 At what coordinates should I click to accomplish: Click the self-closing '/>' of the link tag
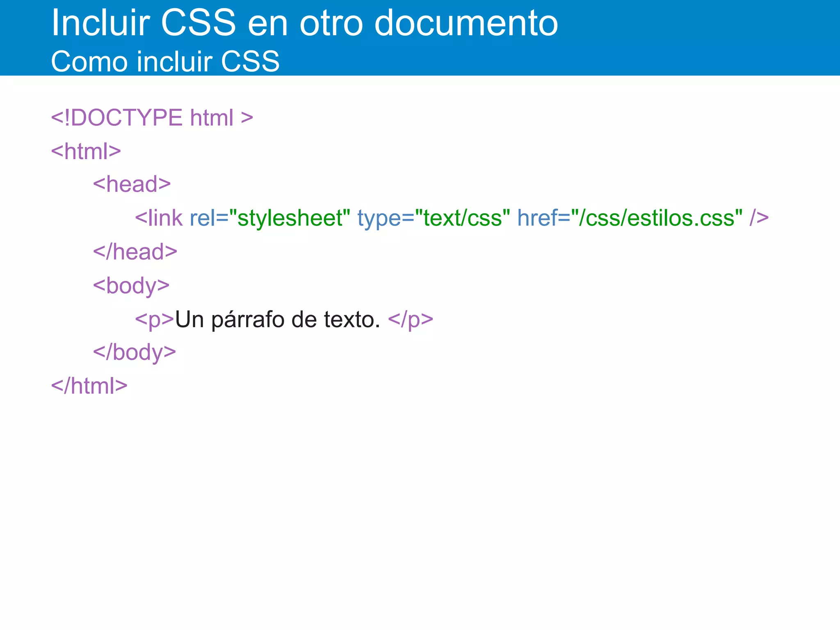coord(759,218)
